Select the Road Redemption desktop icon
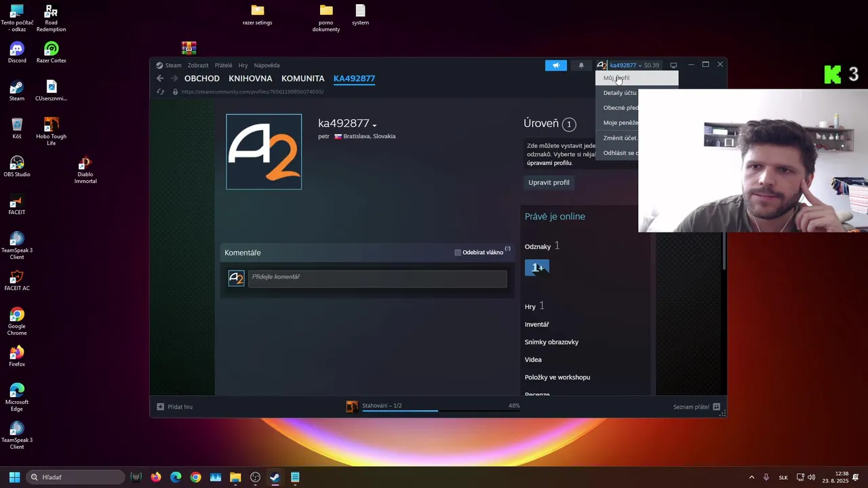 point(51,18)
